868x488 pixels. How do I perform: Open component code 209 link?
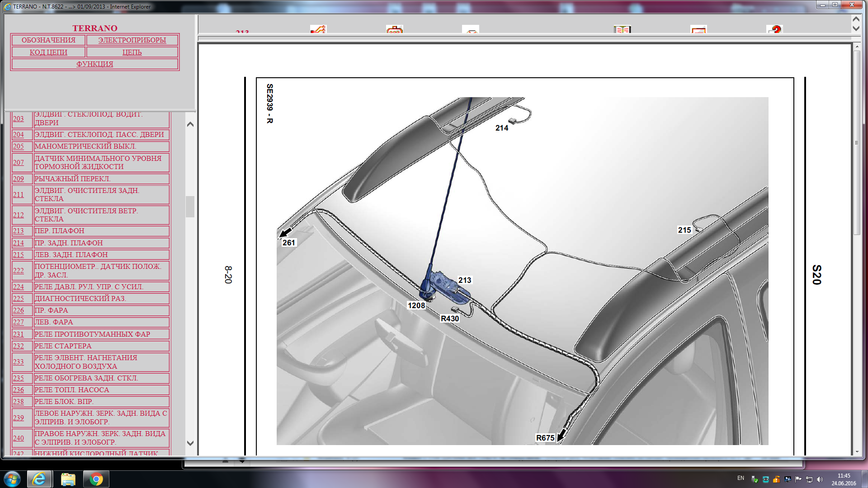tap(19, 179)
